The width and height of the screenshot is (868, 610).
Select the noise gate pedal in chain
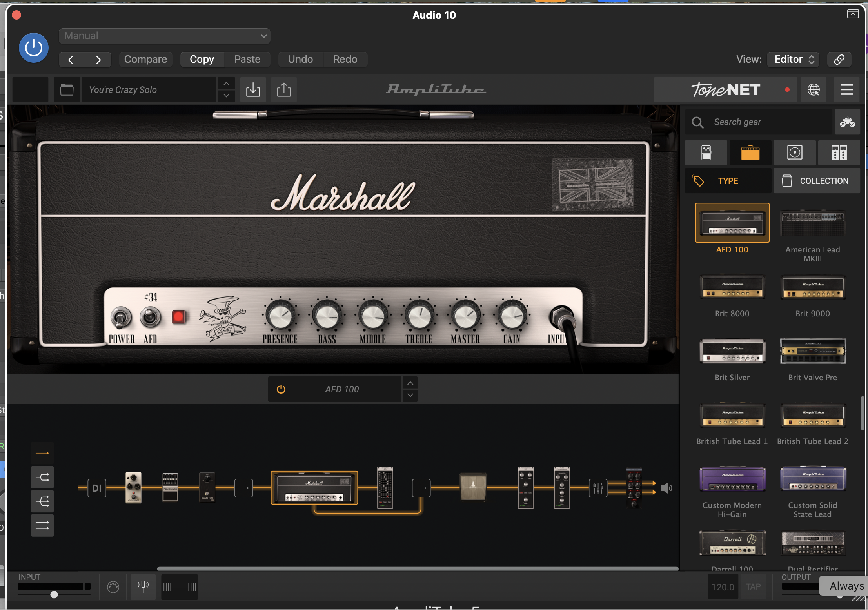point(133,488)
